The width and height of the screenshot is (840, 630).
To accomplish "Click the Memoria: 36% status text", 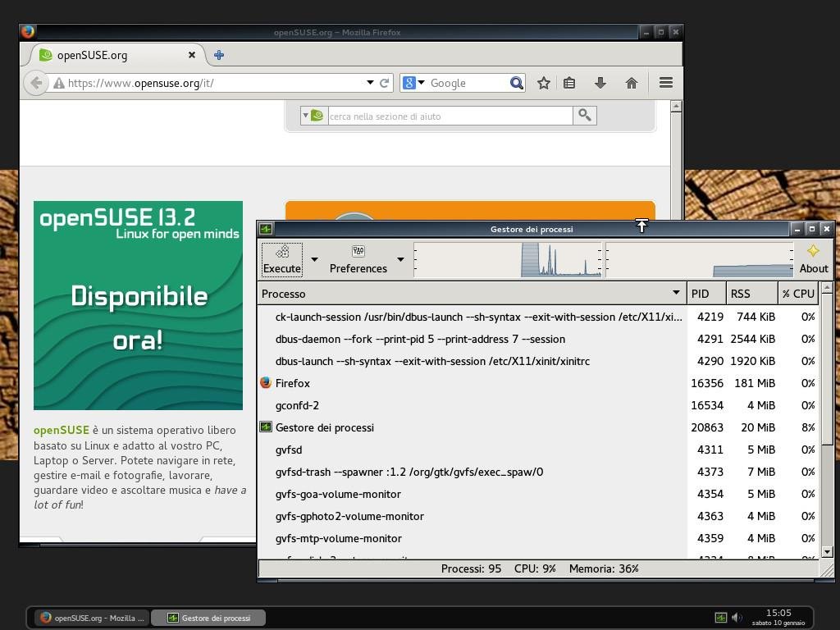I will pyautogui.click(x=604, y=568).
